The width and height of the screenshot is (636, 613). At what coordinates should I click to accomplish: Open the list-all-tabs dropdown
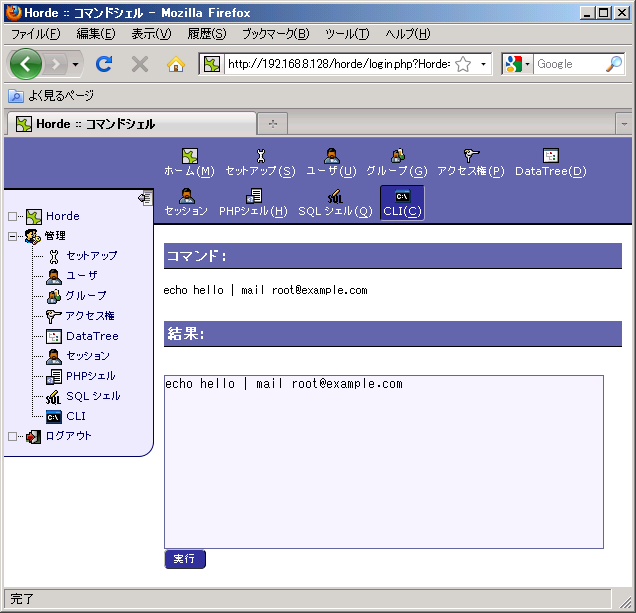point(624,124)
